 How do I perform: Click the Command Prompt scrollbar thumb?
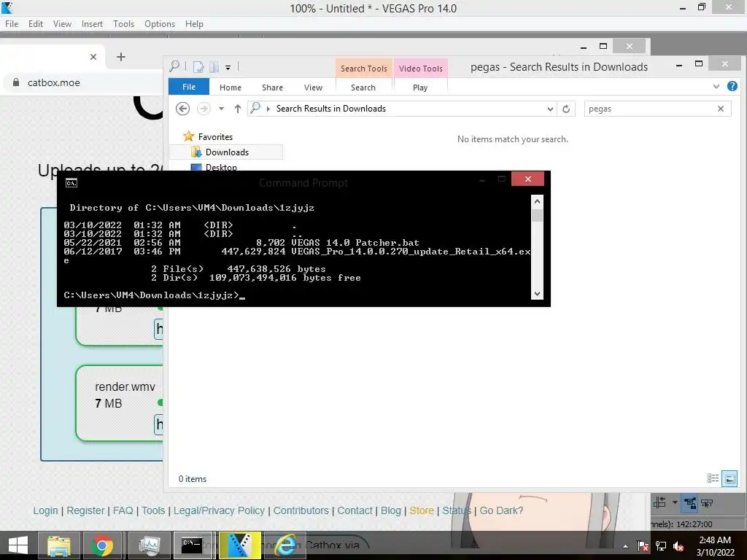pyautogui.click(x=538, y=215)
